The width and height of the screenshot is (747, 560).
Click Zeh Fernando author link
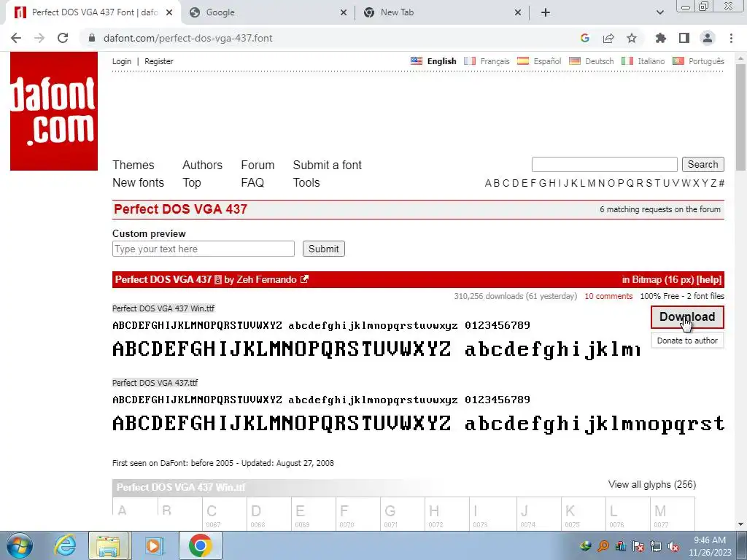pos(266,279)
